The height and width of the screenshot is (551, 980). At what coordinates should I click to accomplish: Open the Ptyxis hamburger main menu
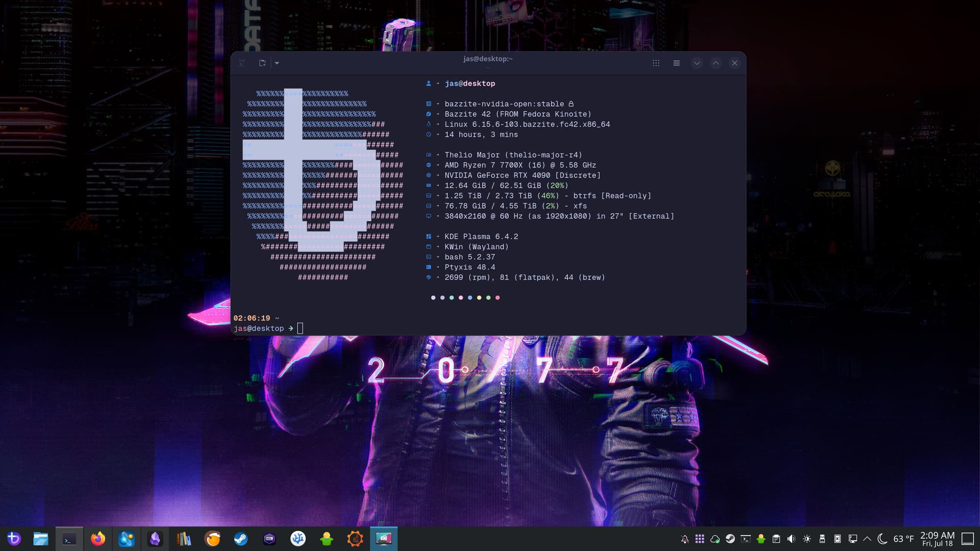pyautogui.click(x=676, y=63)
